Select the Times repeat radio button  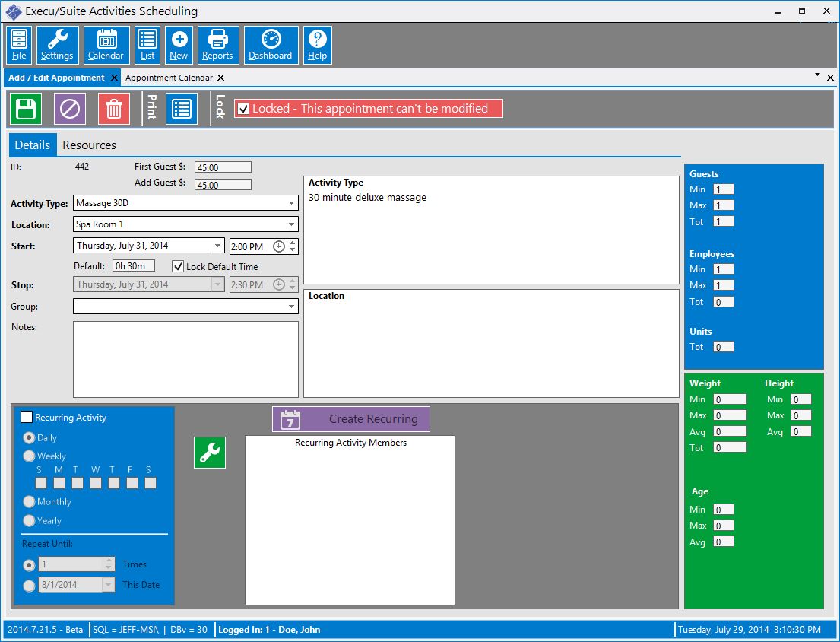[29, 565]
